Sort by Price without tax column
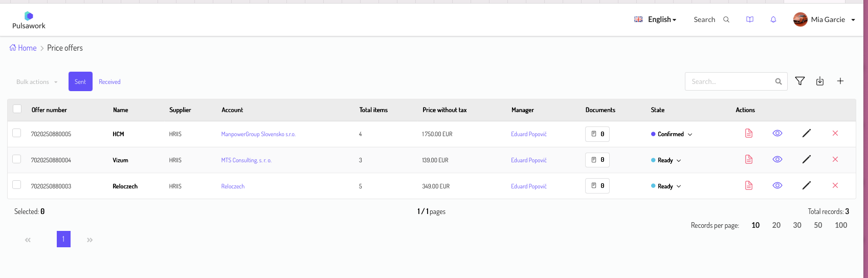 444,110
